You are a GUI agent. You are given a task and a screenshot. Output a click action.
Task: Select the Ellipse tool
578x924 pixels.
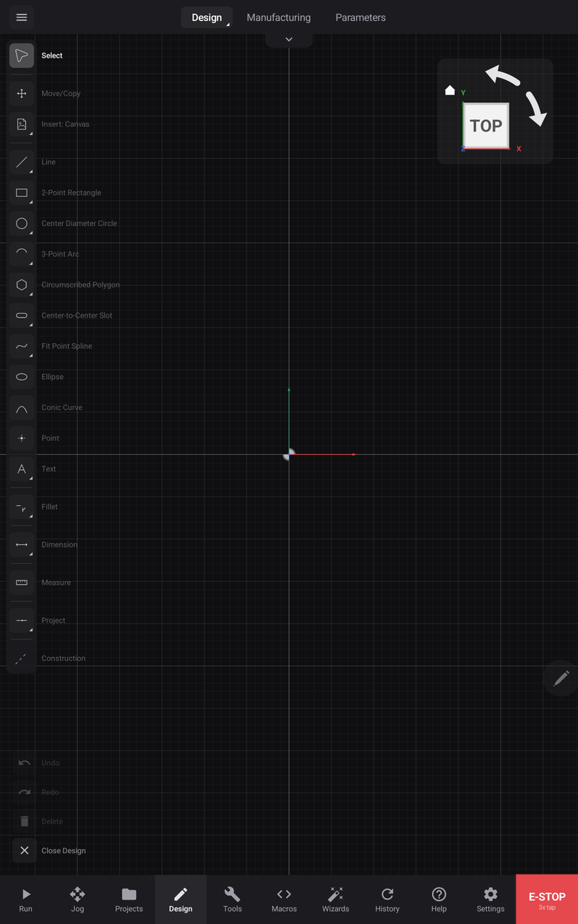point(22,377)
